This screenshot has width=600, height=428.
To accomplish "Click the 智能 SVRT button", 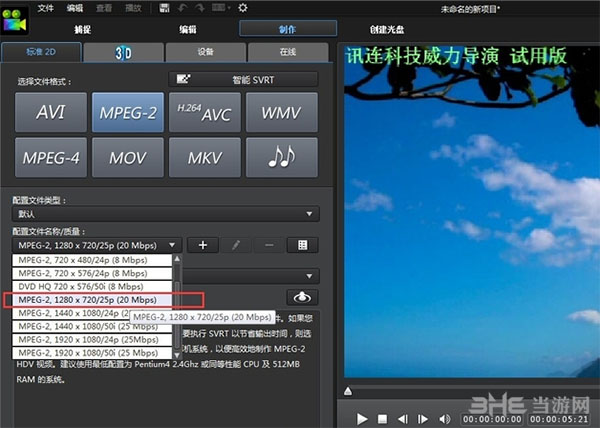I will pos(243,80).
